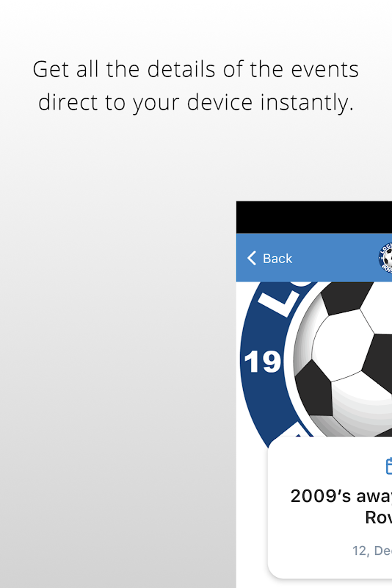Tap the central white hexagon of the ball
Screen dimensions: 392x588
pyautogui.click(x=343, y=345)
